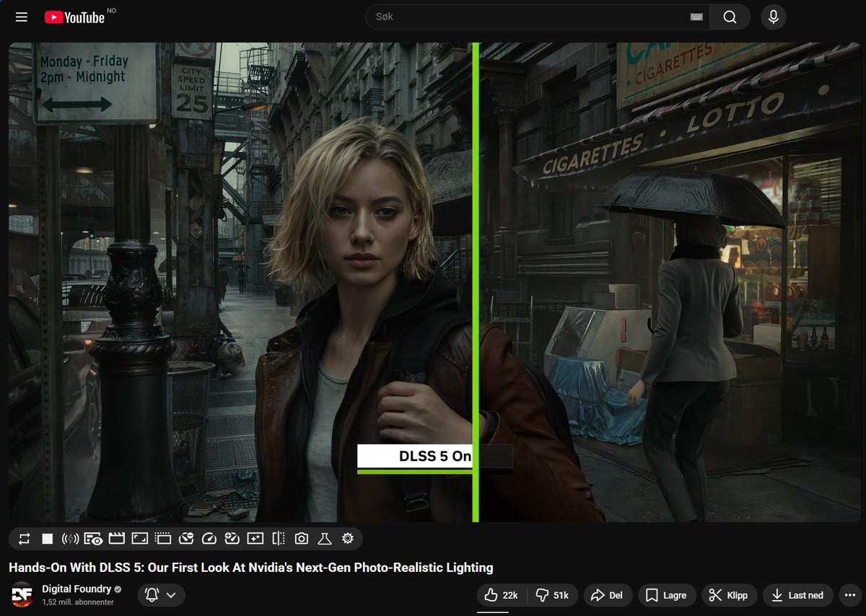Viewport: 866px width, 616px height.
Task: Open enhancer options gear icon
Action: (348, 539)
